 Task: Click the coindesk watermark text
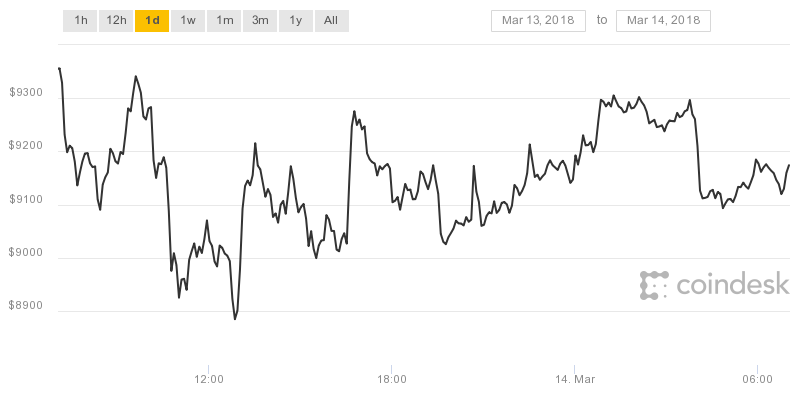tap(733, 284)
